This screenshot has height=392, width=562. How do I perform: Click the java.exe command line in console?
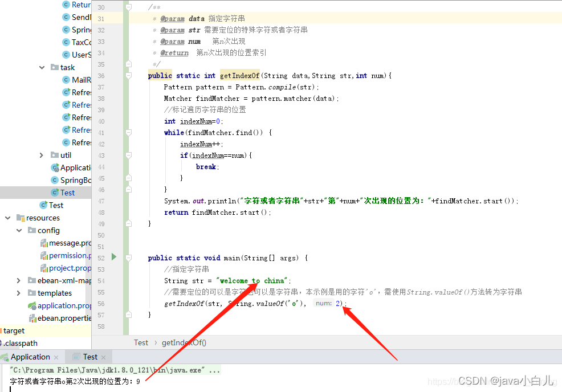click(115, 370)
